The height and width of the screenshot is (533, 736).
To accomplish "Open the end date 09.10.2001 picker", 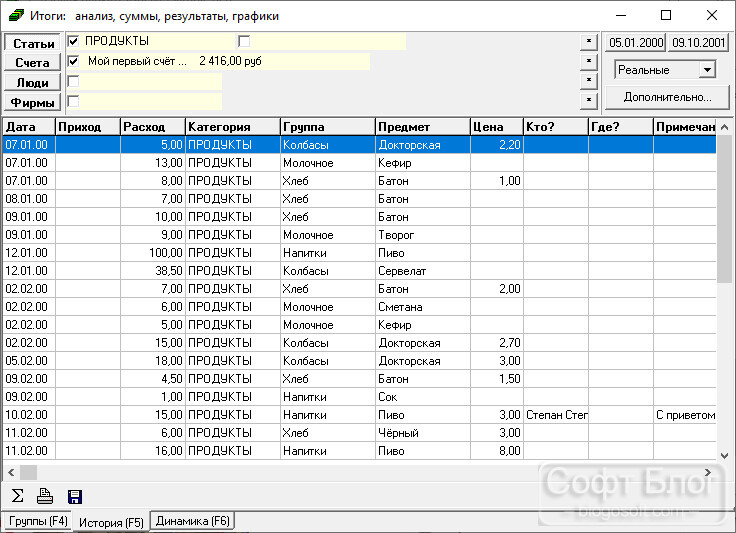I will pos(698,43).
